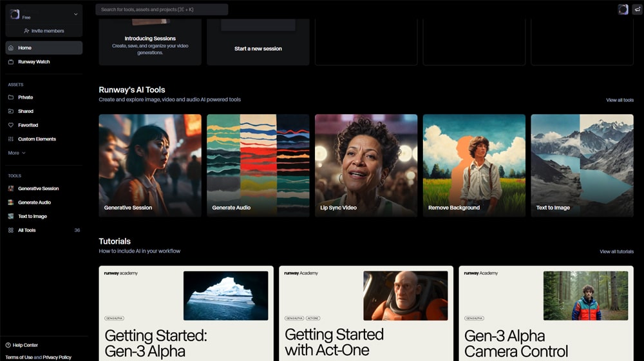Expand the More assets list

coord(17,153)
